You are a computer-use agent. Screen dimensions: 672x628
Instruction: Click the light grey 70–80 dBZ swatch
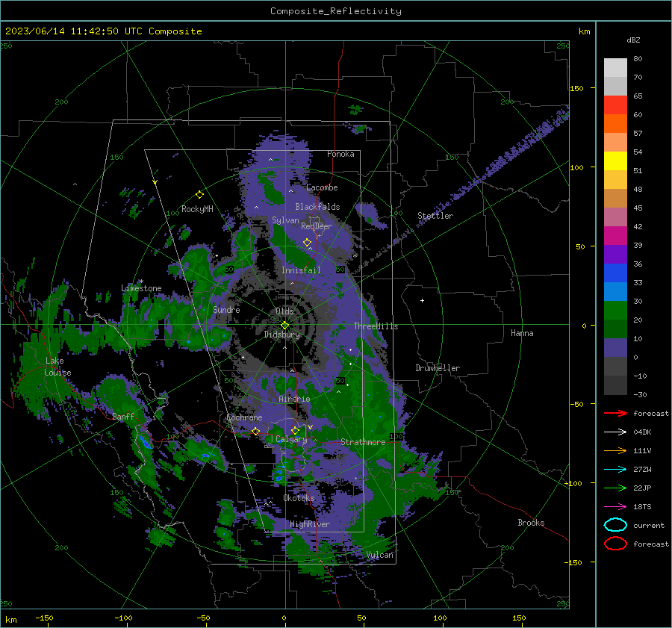tap(615, 68)
